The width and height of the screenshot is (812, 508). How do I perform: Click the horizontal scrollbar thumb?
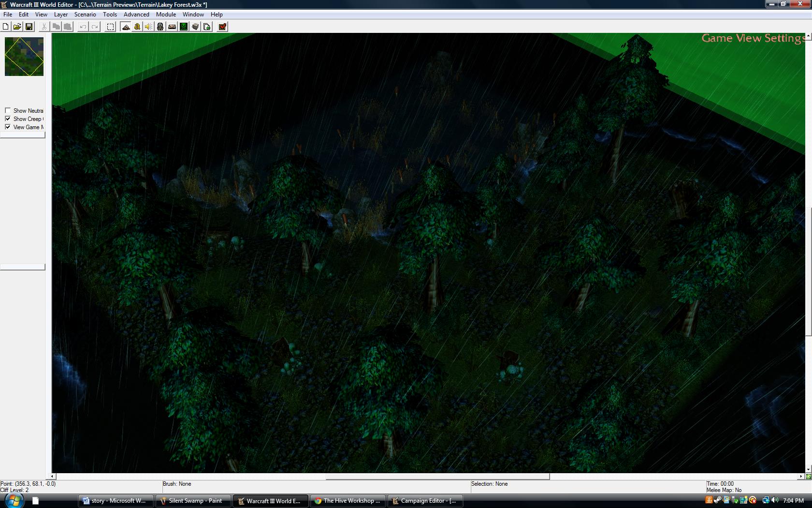pyautogui.click(x=437, y=477)
